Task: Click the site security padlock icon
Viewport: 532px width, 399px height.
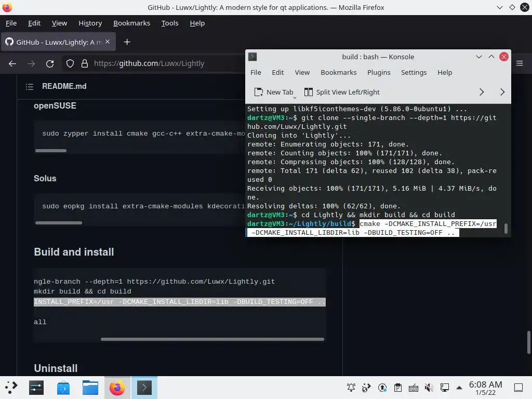Action: tap(85, 63)
